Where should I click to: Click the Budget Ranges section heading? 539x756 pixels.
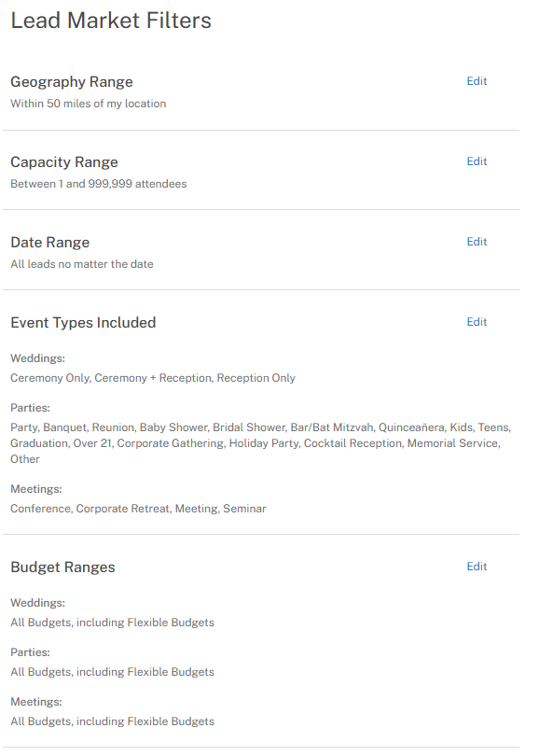coord(62,567)
